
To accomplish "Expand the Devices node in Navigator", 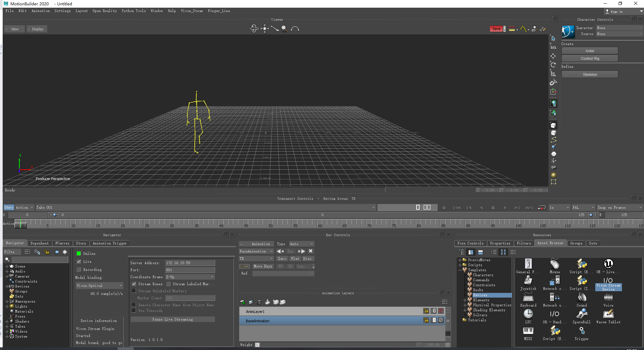I will 7,286.
